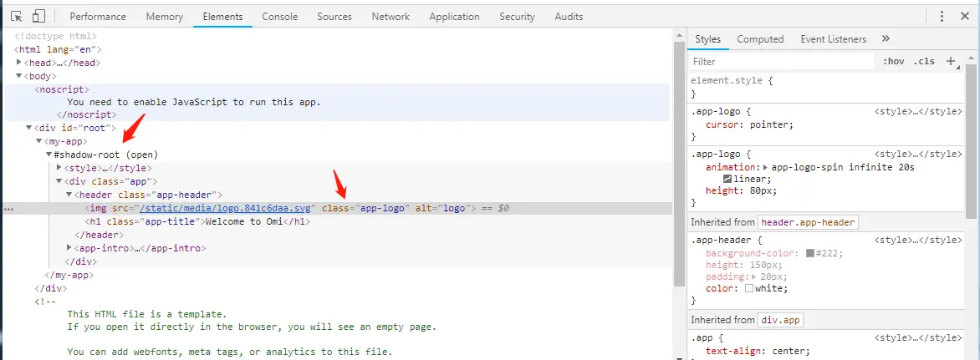The image size is (980, 360).
Task: Edit the cursor: pointer declaration
Action: pyautogui.click(x=749, y=124)
